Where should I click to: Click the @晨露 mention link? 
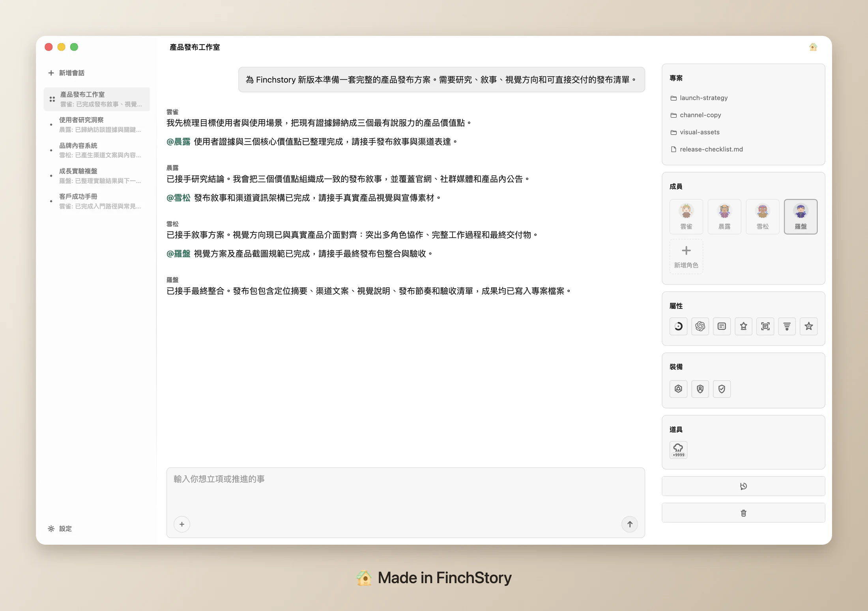tap(178, 142)
